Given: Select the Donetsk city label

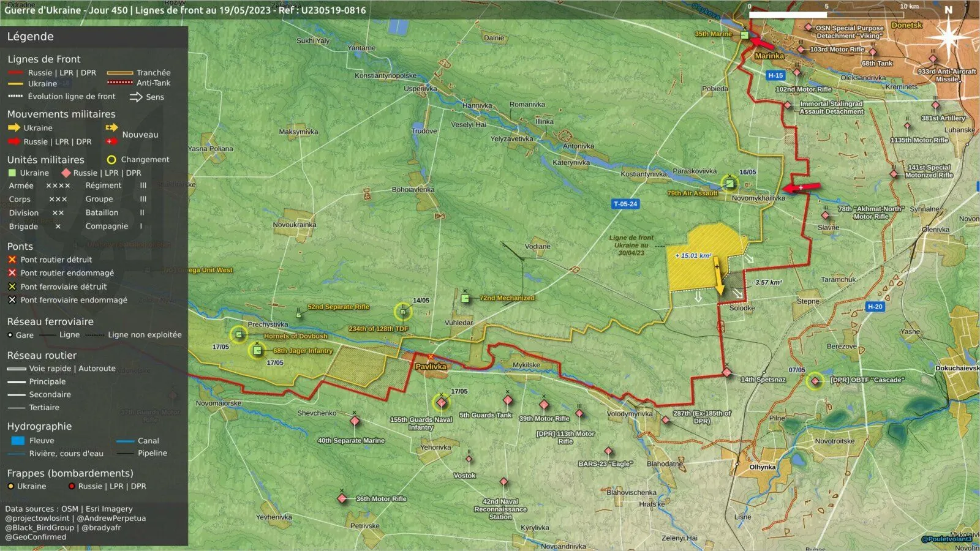Looking at the screenshot, I should tap(907, 25).
